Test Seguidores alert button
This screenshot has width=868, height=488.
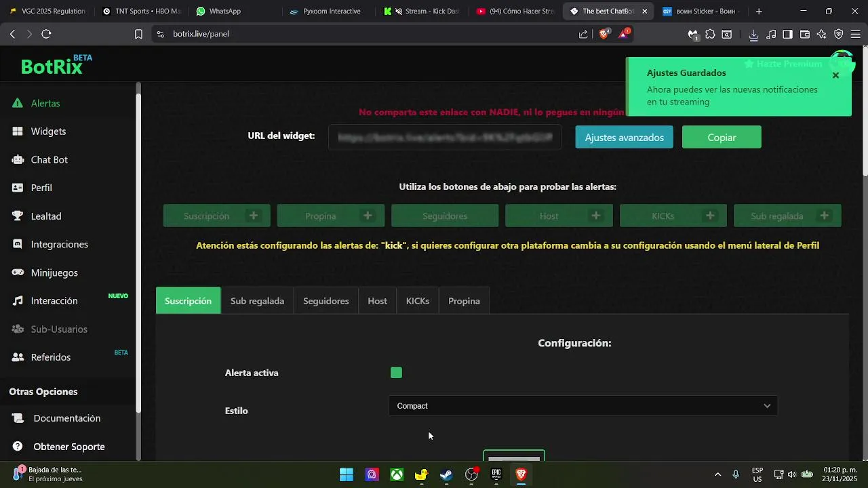pos(445,216)
